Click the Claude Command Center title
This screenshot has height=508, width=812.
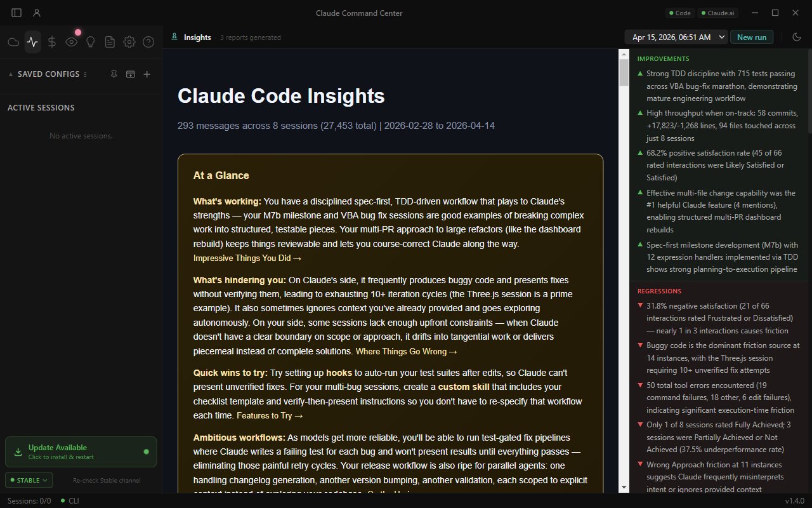(359, 13)
